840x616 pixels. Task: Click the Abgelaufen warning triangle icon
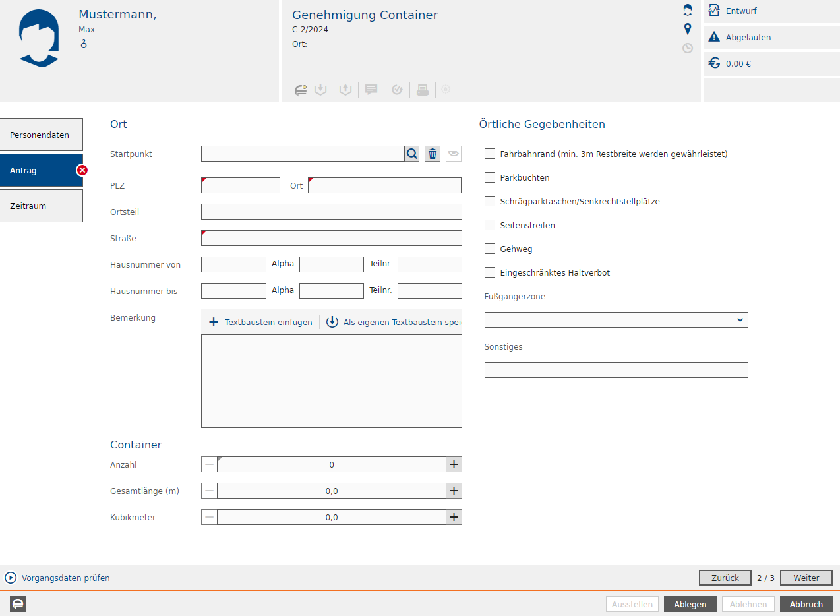pos(714,38)
